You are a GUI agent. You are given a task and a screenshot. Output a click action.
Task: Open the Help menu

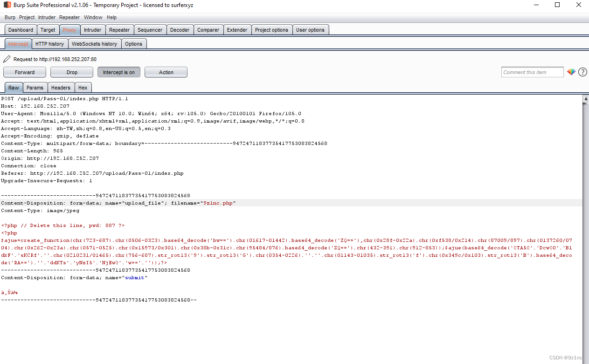[112, 17]
